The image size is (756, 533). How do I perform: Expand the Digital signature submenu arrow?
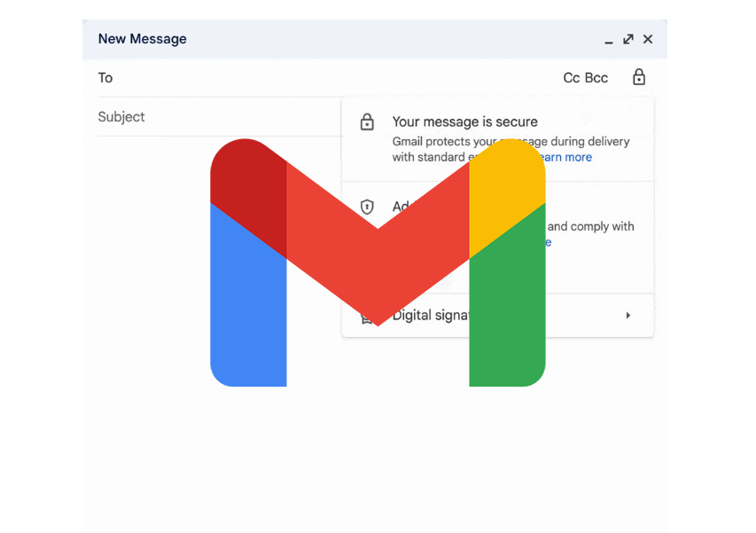(x=627, y=316)
